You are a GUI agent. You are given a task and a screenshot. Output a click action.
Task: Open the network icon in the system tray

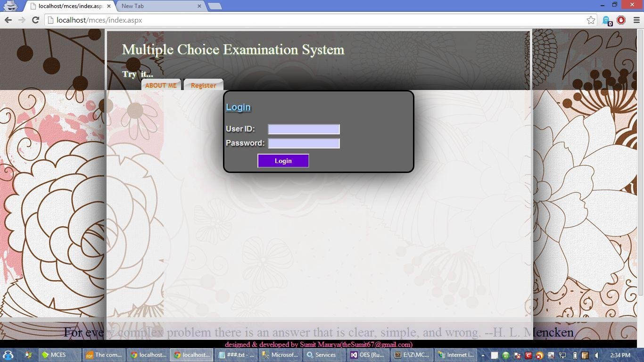562,356
